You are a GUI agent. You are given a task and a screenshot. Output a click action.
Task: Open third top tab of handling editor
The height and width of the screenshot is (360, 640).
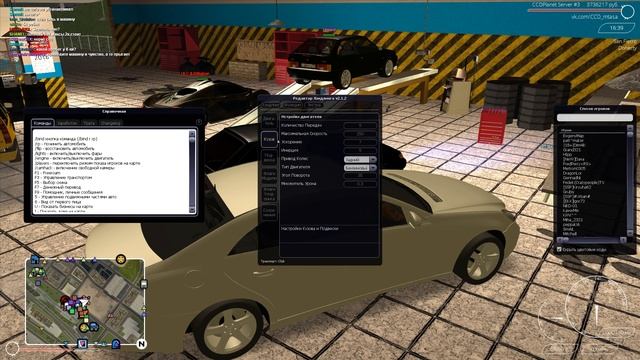coord(314,105)
